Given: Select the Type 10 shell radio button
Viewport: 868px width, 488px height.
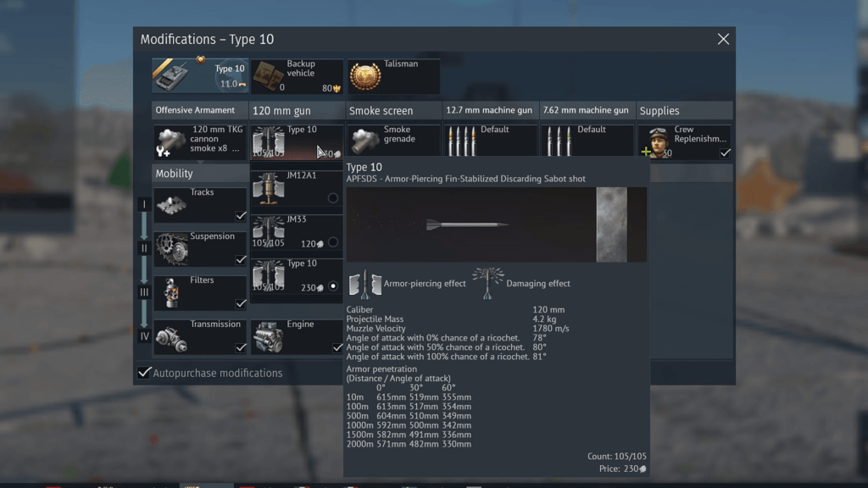Looking at the screenshot, I should [x=332, y=286].
